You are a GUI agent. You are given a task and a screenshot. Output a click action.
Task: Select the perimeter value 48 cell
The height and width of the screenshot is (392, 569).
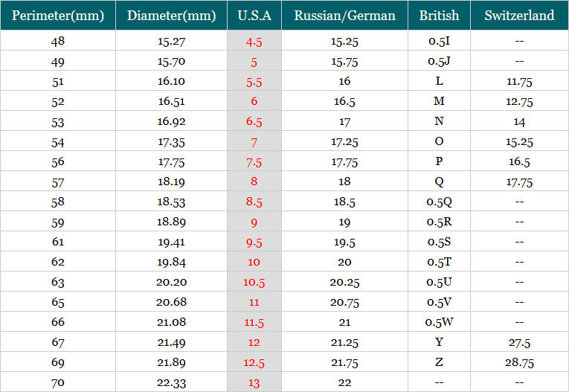[58, 42]
